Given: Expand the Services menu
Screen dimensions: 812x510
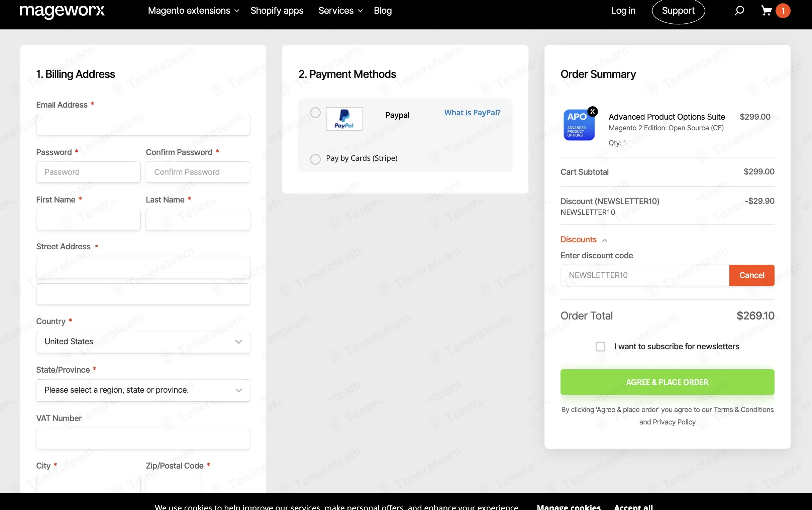Looking at the screenshot, I should [x=340, y=11].
